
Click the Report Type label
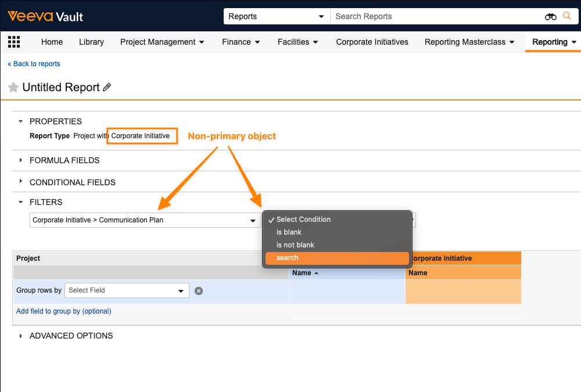[x=49, y=136]
